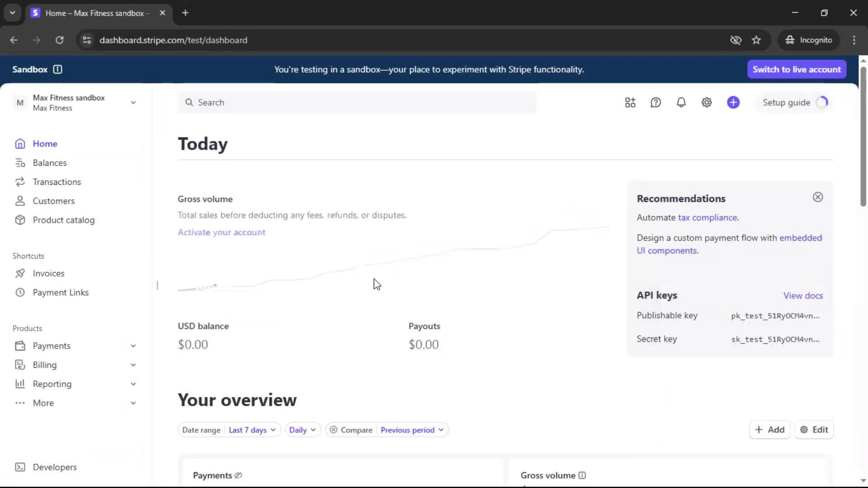This screenshot has width=868, height=488.
Task: Open the tab search dropdown arrow
Action: pyautogui.click(x=12, y=13)
